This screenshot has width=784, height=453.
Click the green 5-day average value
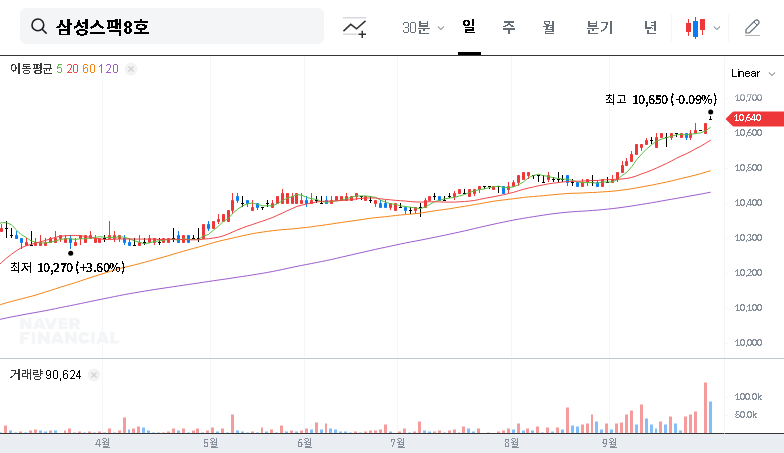pyautogui.click(x=60, y=68)
